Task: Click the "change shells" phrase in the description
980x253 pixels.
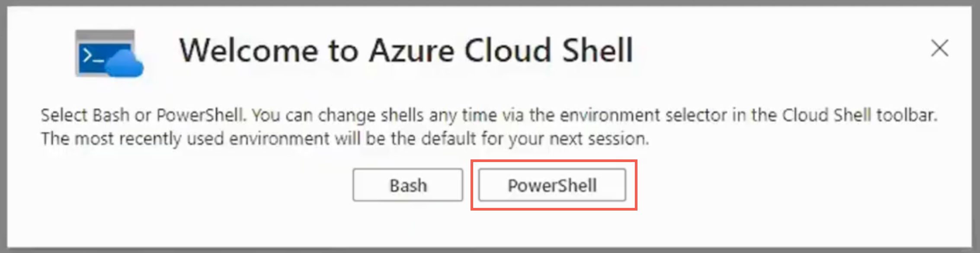Action: coord(371,115)
